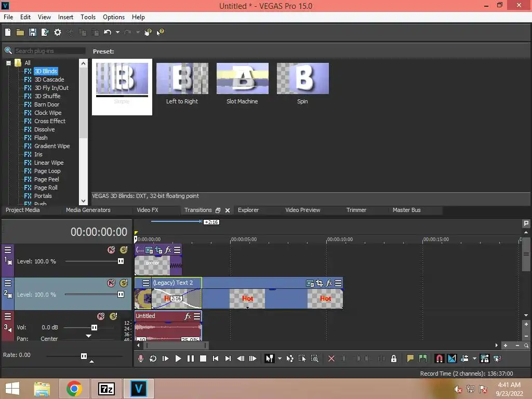Mute video track 1
Viewport: 532px width, 399px height.
(111, 250)
